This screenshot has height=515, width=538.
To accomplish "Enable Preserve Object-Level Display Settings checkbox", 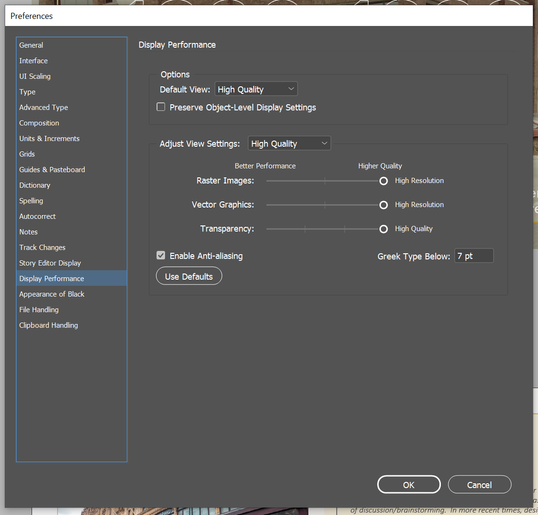I will [x=161, y=107].
